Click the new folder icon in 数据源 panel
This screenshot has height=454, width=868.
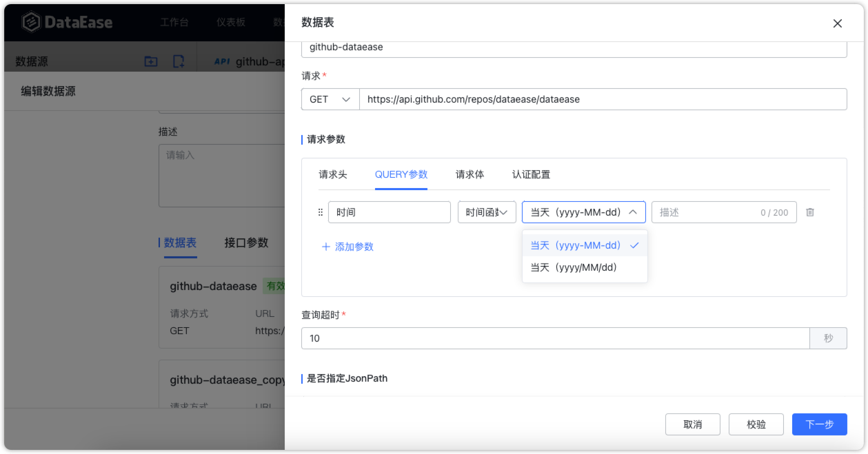[152, 61]
